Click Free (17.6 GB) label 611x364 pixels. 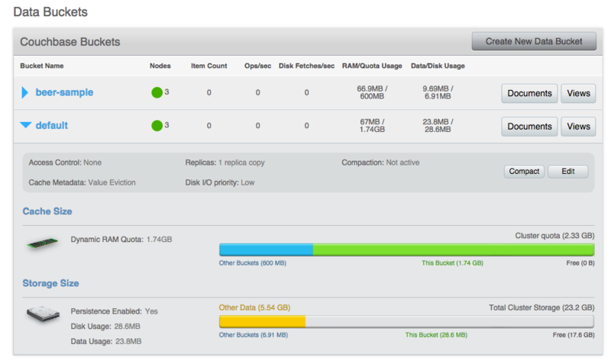pyautogui.click(x=574, y=335)
